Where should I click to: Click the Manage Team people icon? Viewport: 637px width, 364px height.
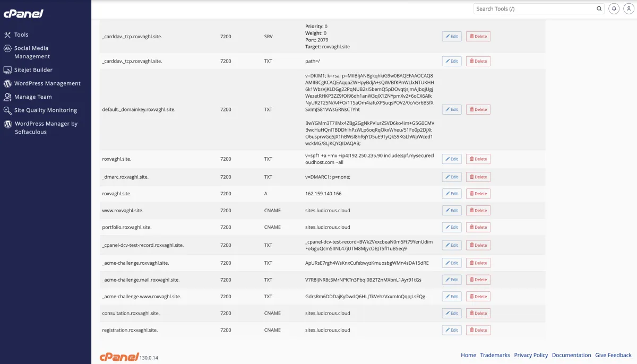click(7, 97)
